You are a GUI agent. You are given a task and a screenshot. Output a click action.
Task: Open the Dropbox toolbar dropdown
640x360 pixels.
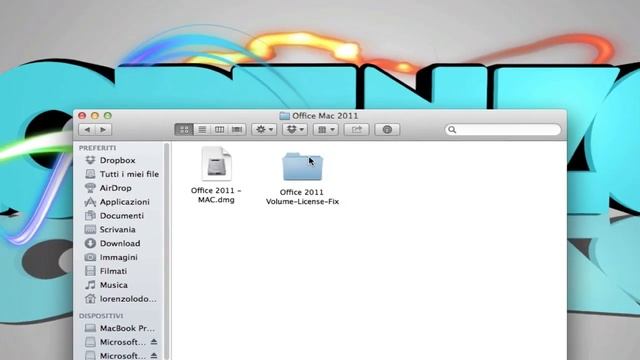point(295,130)
